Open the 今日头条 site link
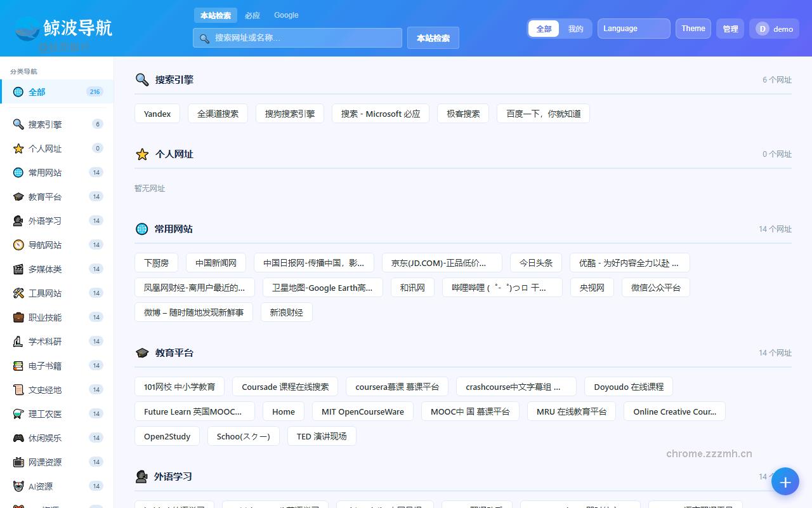The width and height of the screenshot is (812, 508). coord(536,263)
